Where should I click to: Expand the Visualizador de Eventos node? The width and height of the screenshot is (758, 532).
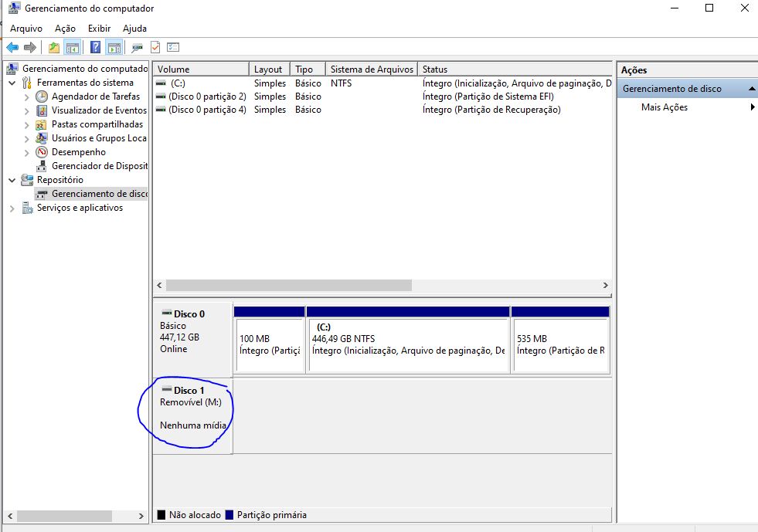[26, 110]
